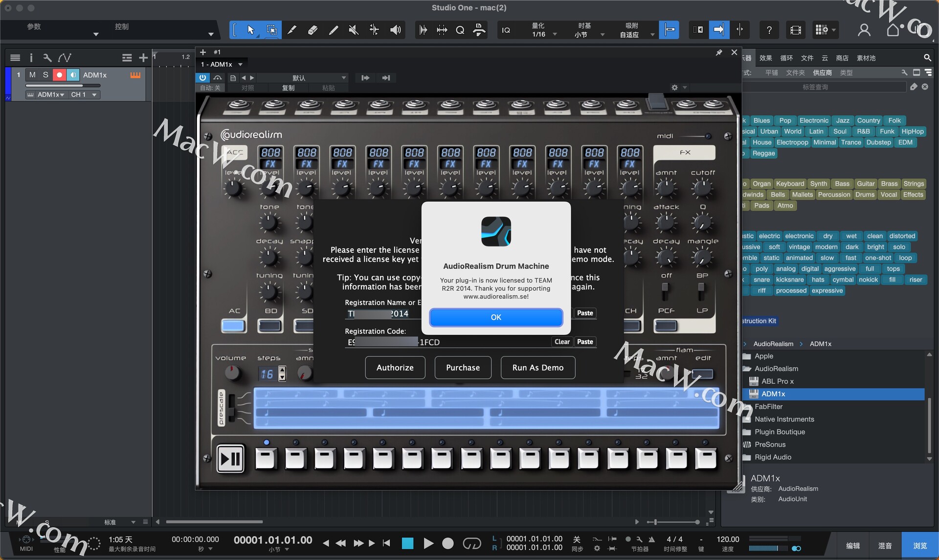Toggle record arm on ADM1x track
939x560 pixels.
[59, 75]
